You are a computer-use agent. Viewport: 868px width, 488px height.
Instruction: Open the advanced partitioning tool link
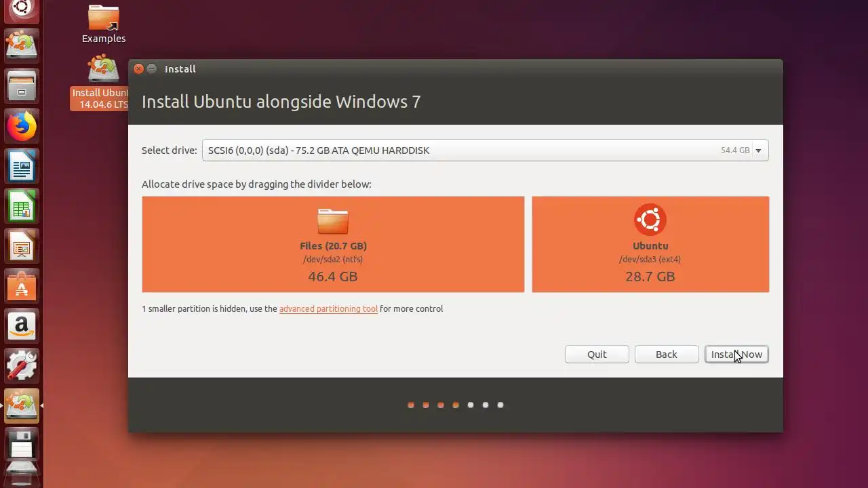(x=328, y=308)
